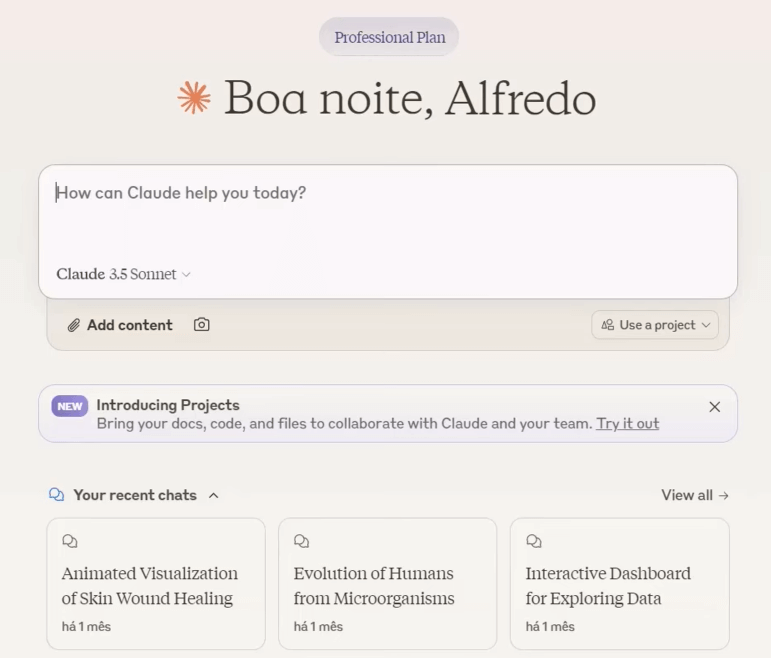
Task: Click 'há 1 mês' under Evolution of Humans
Action: click(318, 627)
